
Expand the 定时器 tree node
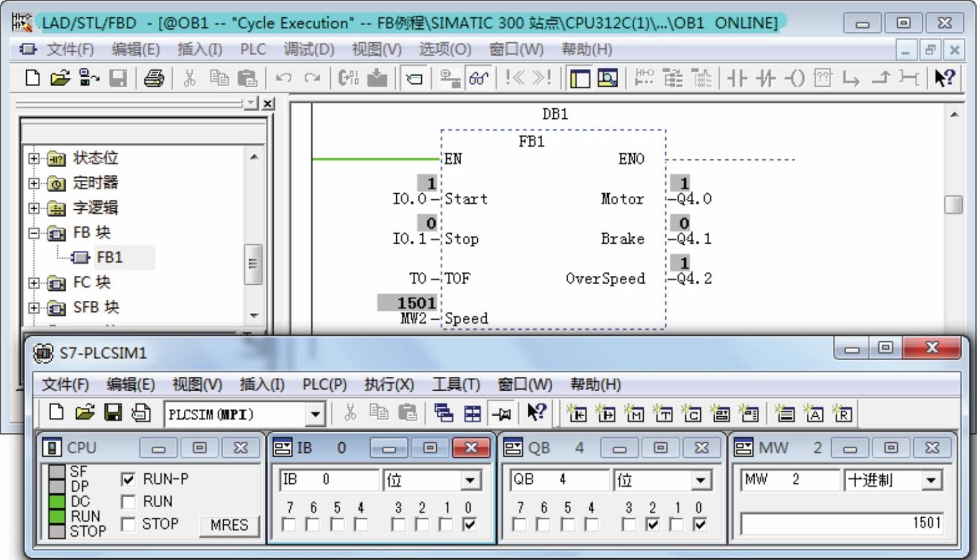click(34, 183)
